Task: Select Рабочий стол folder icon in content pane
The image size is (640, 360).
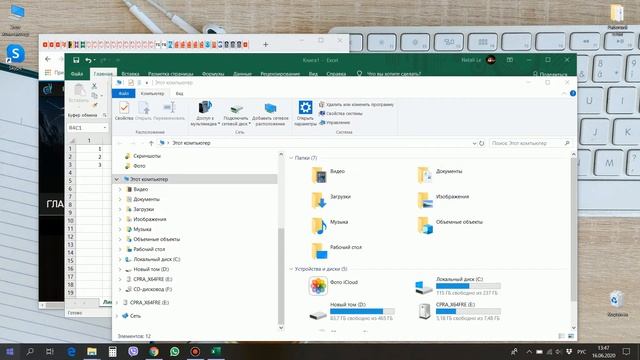Action: coord(319,251)
